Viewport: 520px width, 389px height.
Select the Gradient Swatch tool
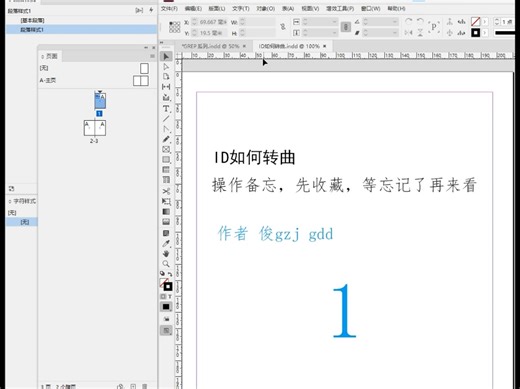(166, 212)
